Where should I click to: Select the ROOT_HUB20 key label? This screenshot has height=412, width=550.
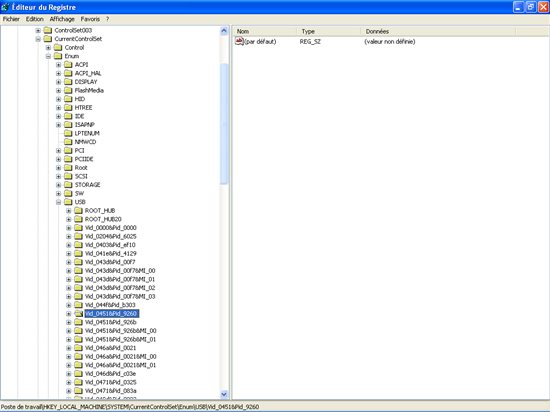[x=103, y=219]
